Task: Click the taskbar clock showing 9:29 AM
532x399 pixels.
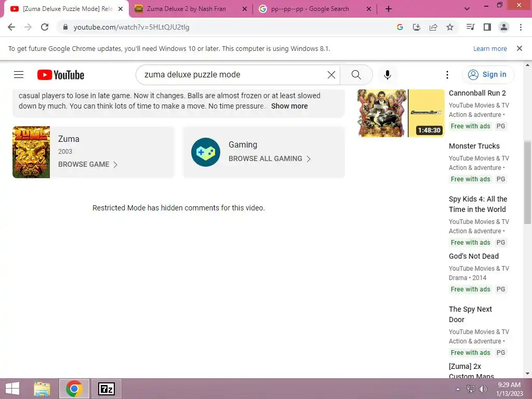Action: pos(509,385)
